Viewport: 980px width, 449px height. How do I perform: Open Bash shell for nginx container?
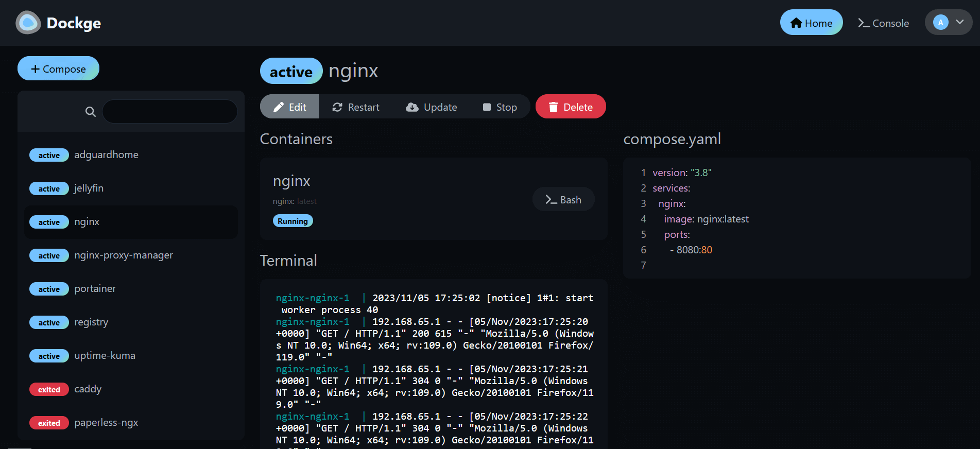tap(563, 200)
